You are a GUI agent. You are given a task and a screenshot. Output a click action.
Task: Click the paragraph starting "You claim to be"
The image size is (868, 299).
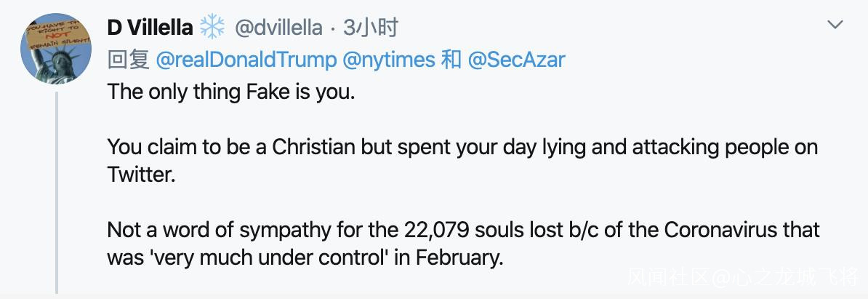coord(462,148)
